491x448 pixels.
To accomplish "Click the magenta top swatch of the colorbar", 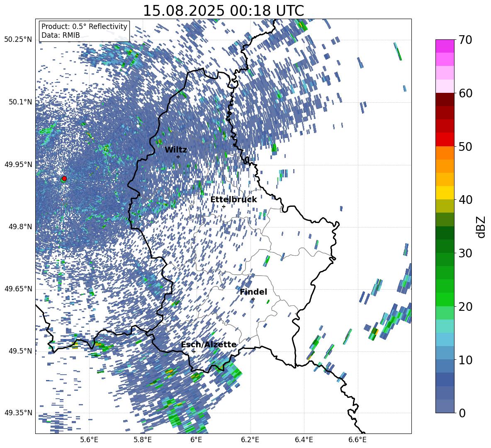I will pos(445,46).
